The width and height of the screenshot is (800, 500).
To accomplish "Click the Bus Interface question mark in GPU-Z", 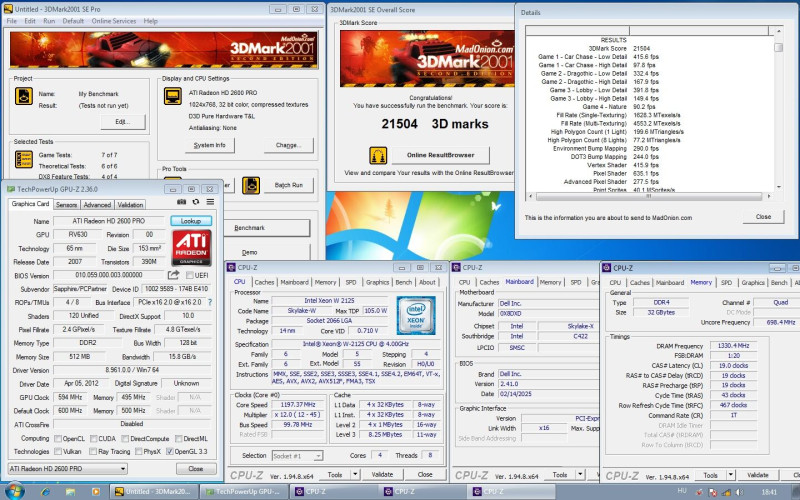I will 210,302.
